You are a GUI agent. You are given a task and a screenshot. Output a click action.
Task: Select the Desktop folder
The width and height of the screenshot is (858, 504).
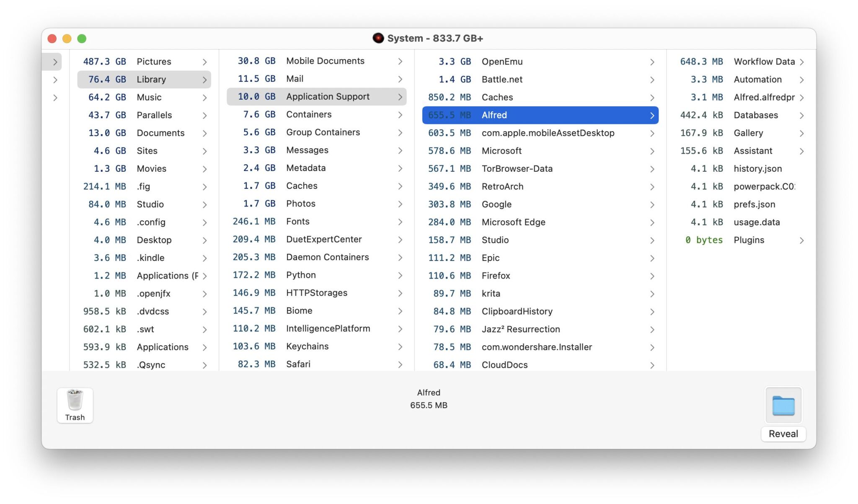click(x=144, y=240)
